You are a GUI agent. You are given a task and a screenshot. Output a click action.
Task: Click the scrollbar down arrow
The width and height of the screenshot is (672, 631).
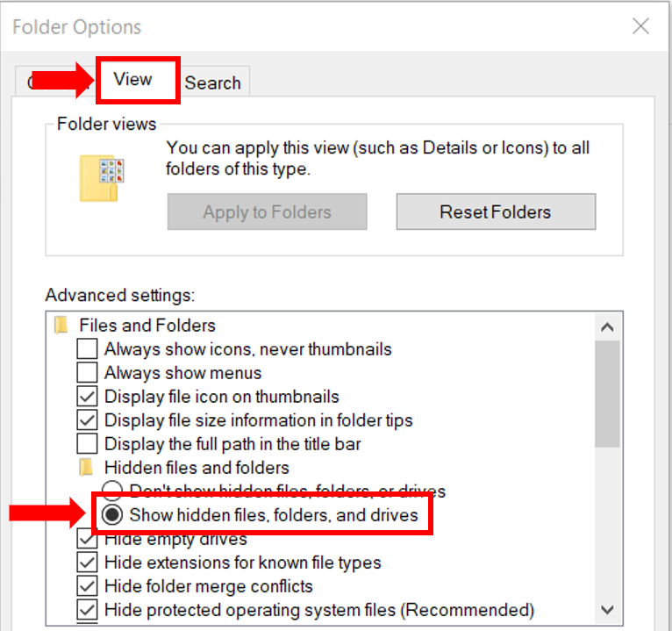click(x=607, y=609)
